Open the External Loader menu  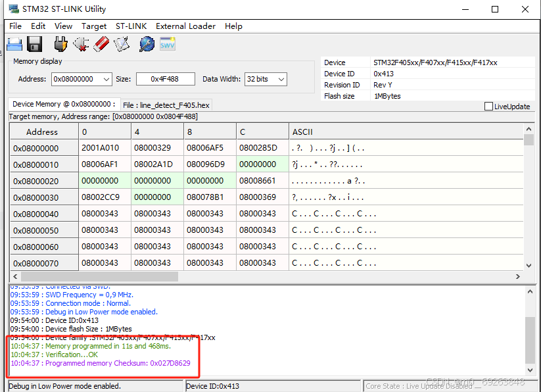[185, 26]
